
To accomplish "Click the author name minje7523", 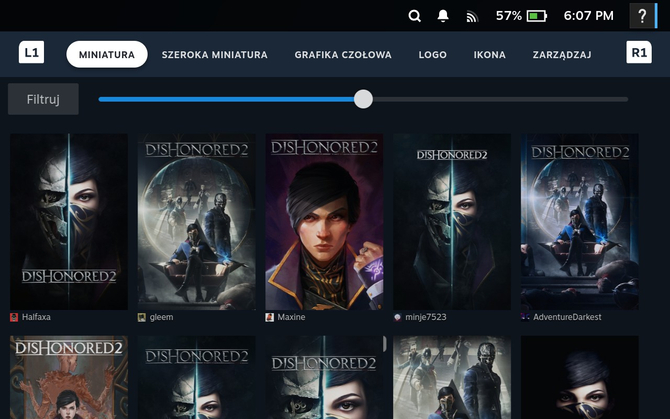I will (426, 317).
